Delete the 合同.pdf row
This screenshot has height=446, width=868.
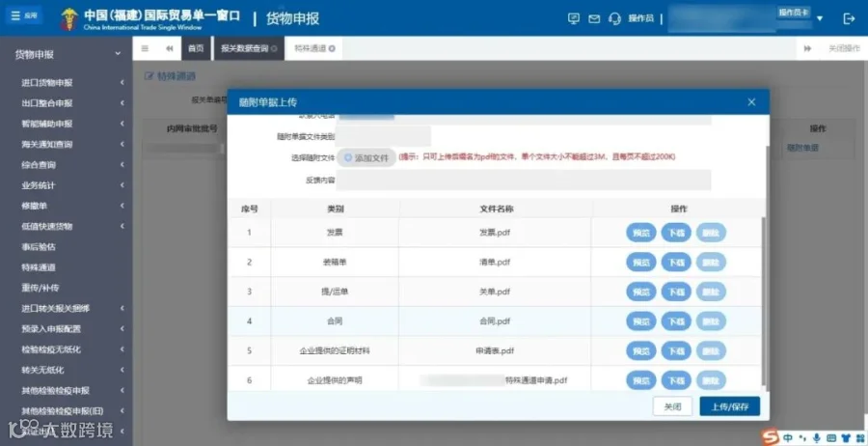coord(711,321)
